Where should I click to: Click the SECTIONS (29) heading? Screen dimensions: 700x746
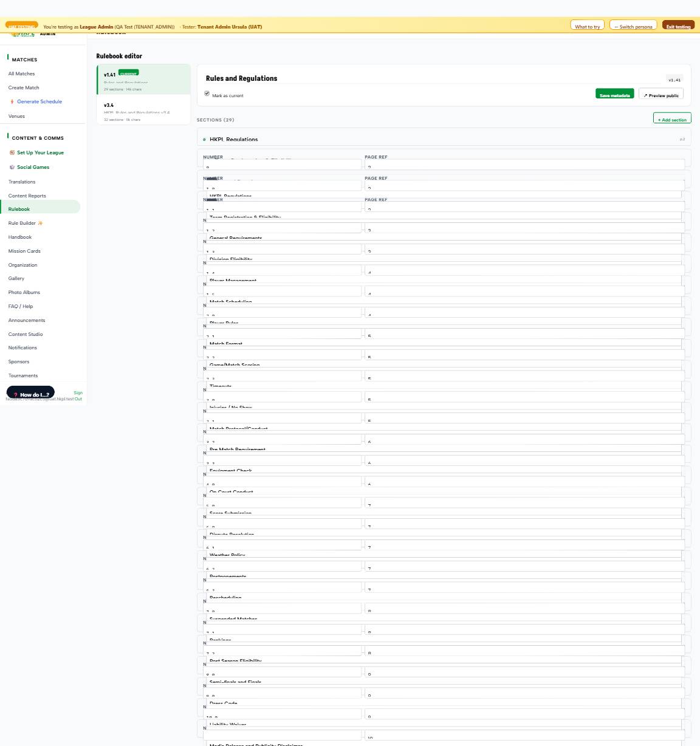tap(215, 120)
